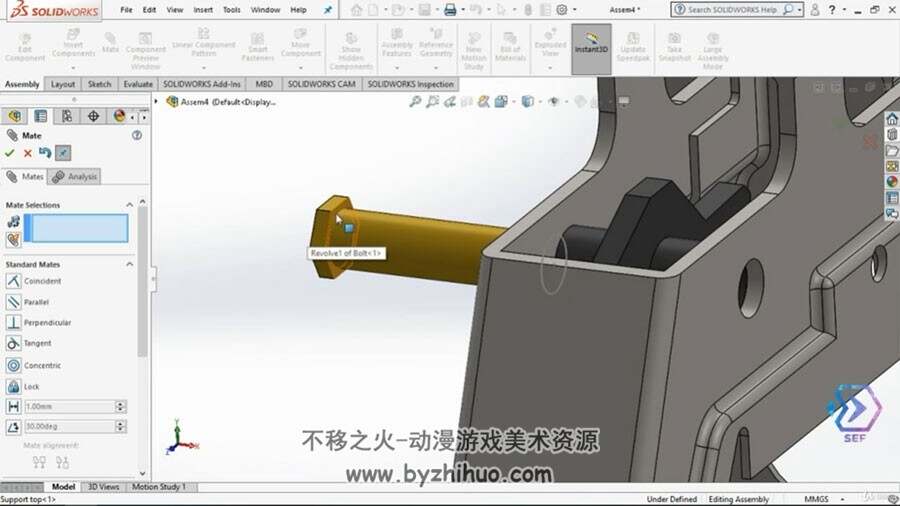Viewport: 900px width, 506px height.
Task: Collapse the Mate Selections section
Action: click(129, 205)
